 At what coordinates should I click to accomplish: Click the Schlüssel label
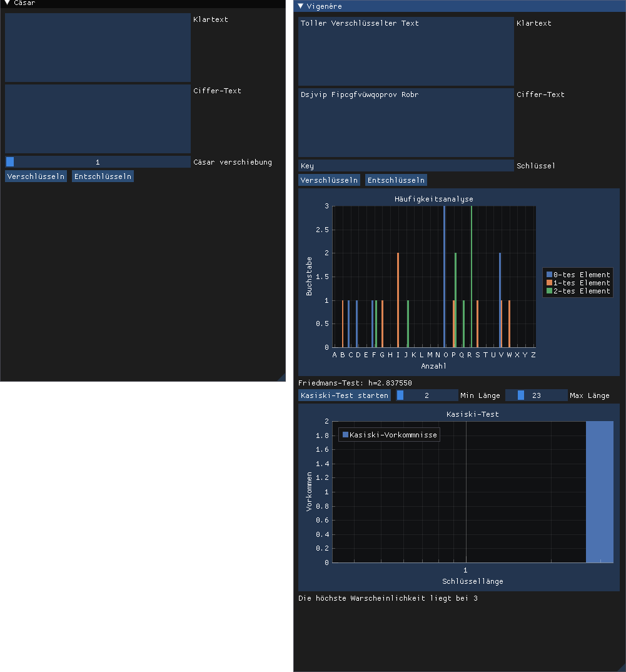[x=535, y=166]
